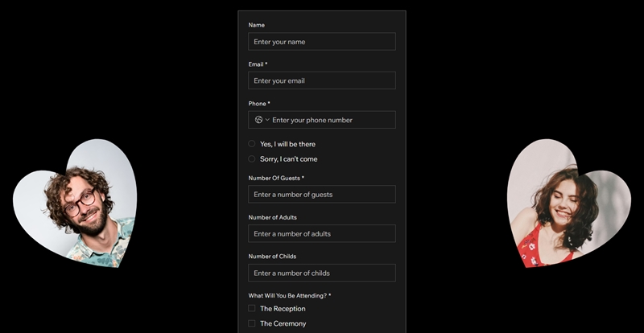Click the "Email *" label text
The height and width of the screenshot is (333, 644).
pos(258,64)
